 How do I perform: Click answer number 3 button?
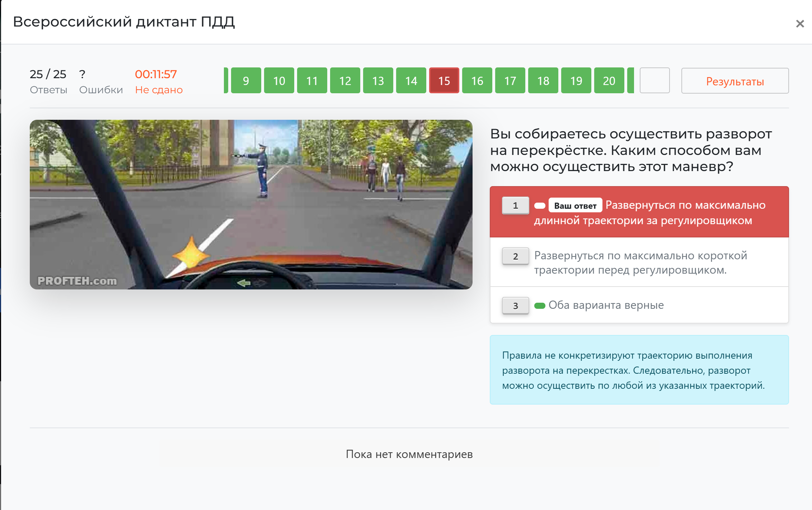(x=516, y=306)
